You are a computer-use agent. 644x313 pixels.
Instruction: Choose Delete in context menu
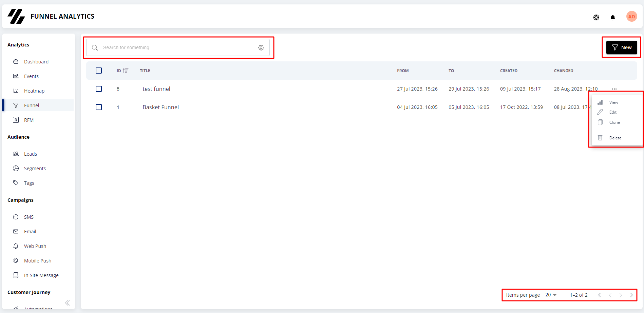click(x=617, y=138)
